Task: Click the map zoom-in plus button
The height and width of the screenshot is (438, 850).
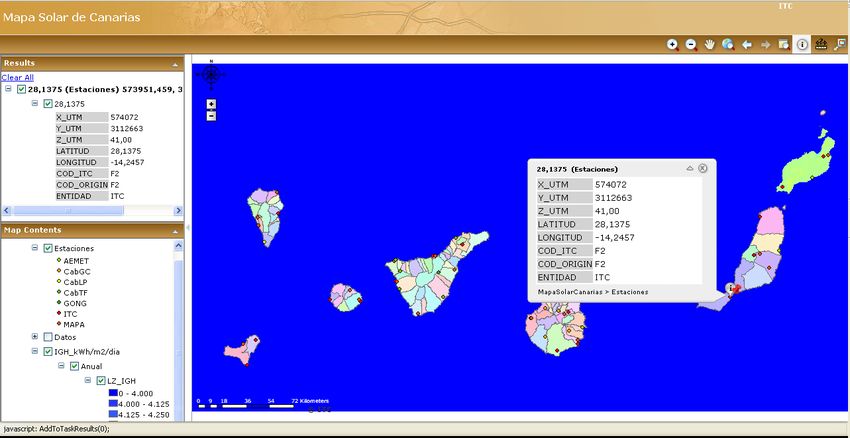Action: coord(211,103)
